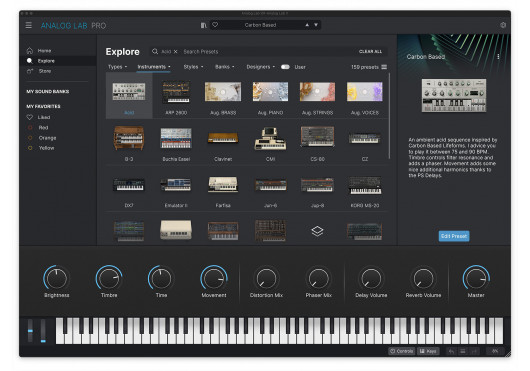This screenshot has width=530, height=371.
Task: Open My Sound Banks section
Action: pos(48,92)
